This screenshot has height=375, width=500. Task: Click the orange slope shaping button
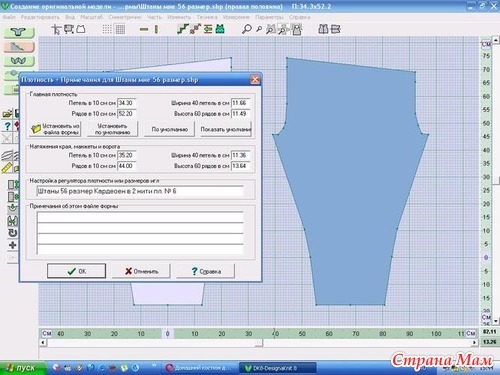coord(19,47)
